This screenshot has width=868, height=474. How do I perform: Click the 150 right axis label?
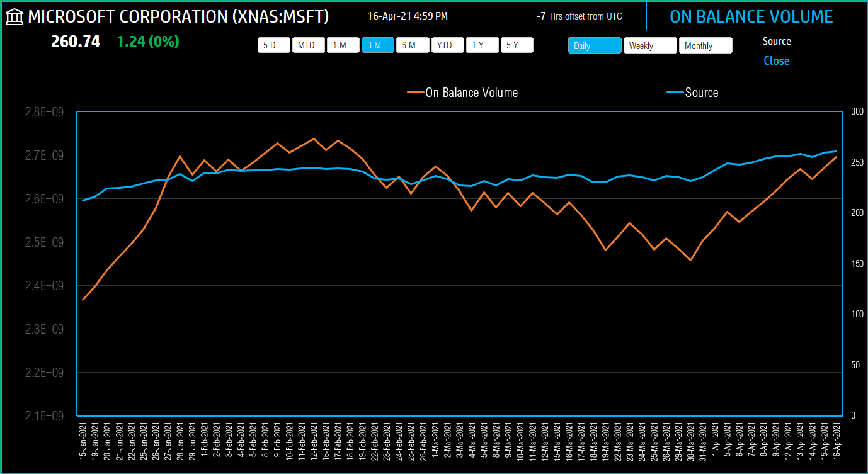857,263
